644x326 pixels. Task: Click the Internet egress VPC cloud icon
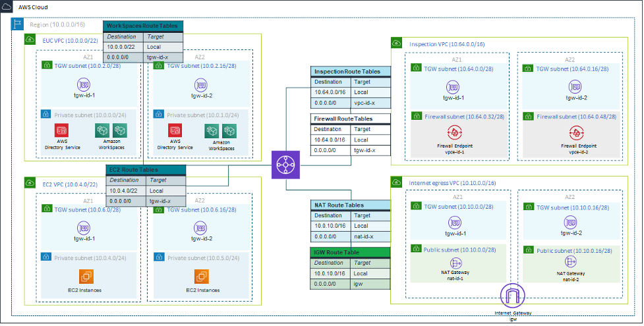point(397,182)
